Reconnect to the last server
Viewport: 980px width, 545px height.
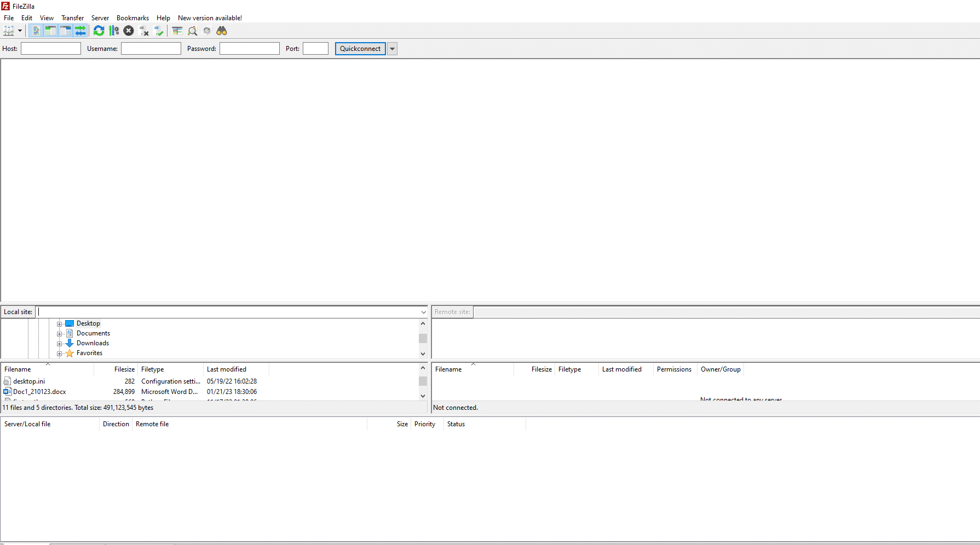coord(159,31)
